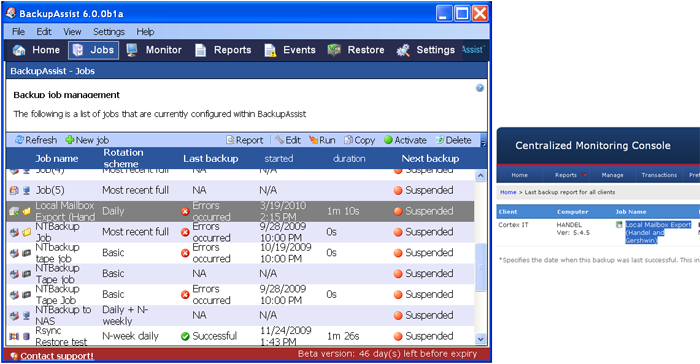This screenshot has width=700, height=364.
Task: Select the NTBackup to NAS job
Action: click(x=241, y=315)
